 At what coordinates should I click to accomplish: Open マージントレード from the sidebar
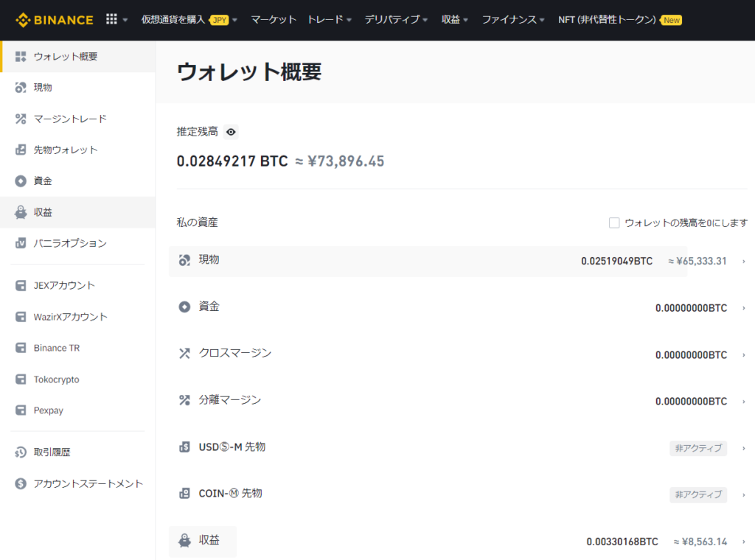[69, 119]
